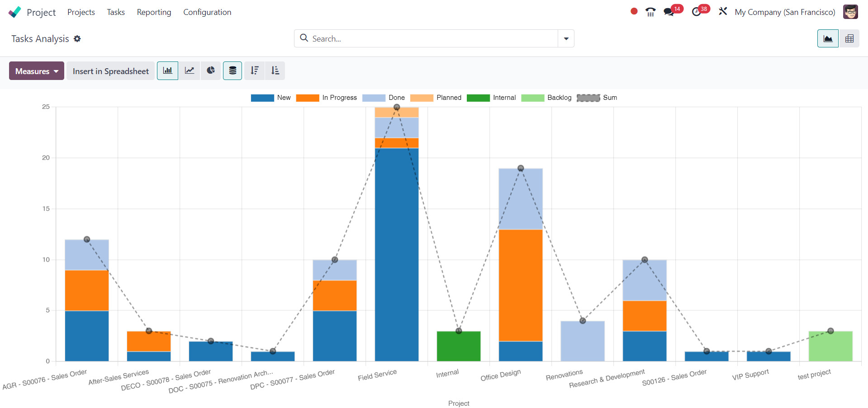The image size is (868, 408).
Task: Click the S00126 - Sales Order bar
Action: coord(707,356)
